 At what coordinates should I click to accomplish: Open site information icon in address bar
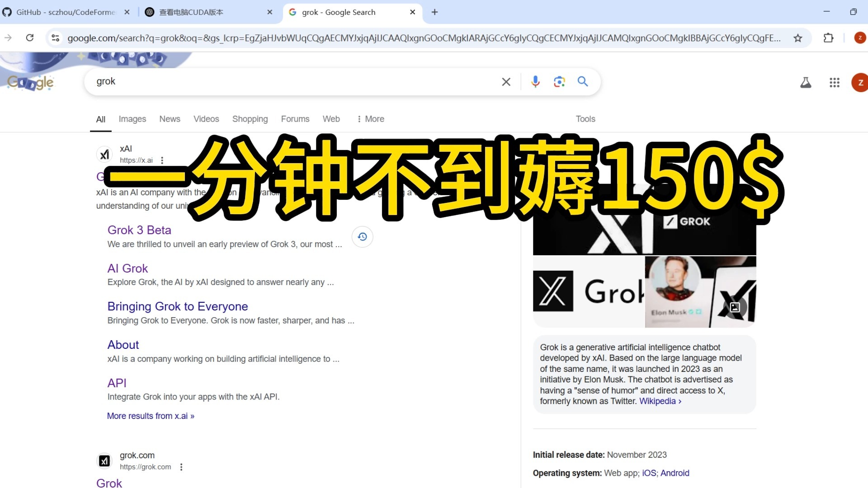coord(56,38)
